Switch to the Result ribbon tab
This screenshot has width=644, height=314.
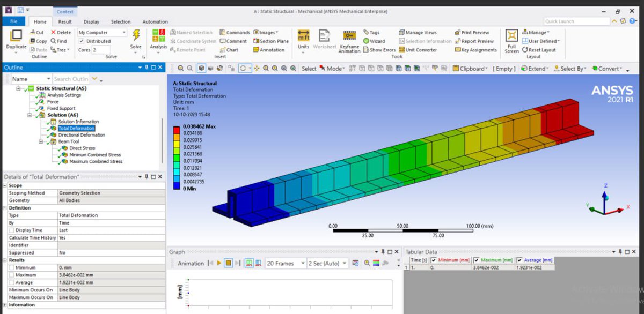(65, 22)
